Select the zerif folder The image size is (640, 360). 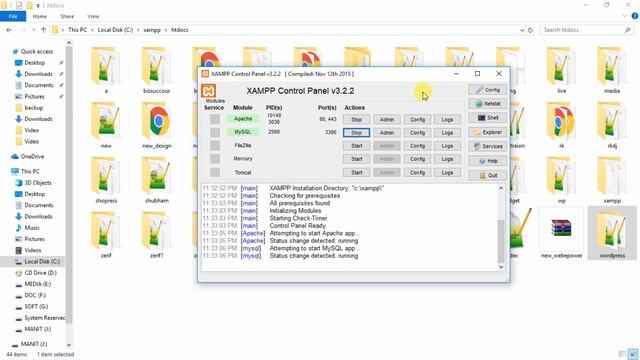[106, 235]
